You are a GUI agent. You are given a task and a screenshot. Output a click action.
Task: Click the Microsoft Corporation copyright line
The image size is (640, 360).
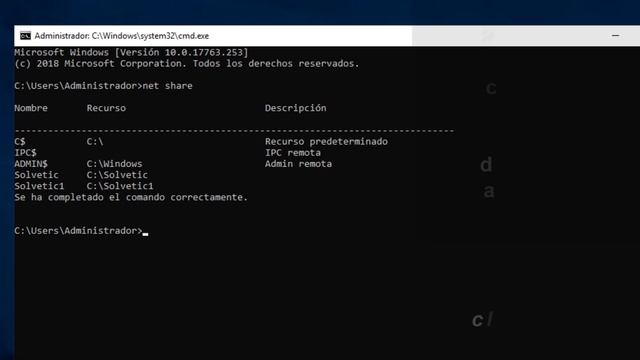pos(187,64)
